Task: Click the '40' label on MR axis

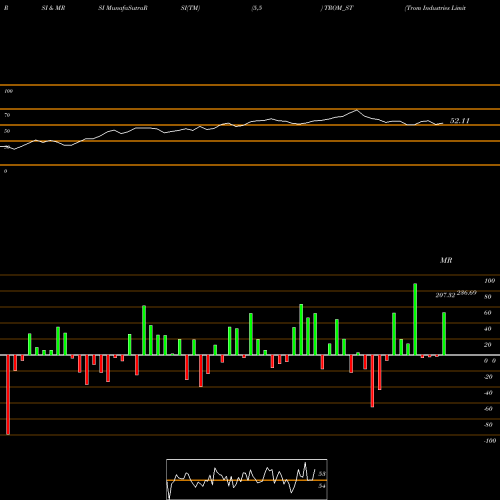Action: click(x=488, y=329)
